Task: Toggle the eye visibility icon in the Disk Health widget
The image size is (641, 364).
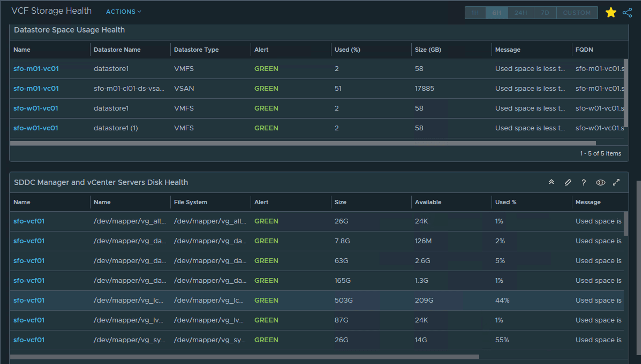Action: pos(600,183)
